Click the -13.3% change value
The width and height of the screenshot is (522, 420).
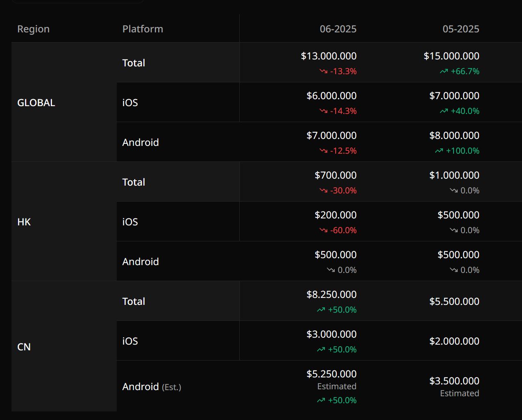(x=343, y=71)
